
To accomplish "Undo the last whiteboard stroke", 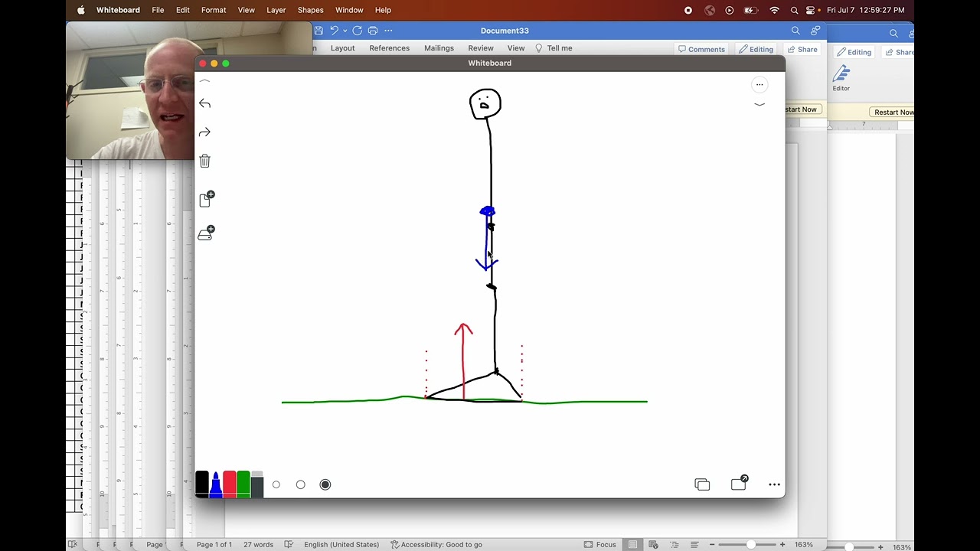I will tap(204, 103).
